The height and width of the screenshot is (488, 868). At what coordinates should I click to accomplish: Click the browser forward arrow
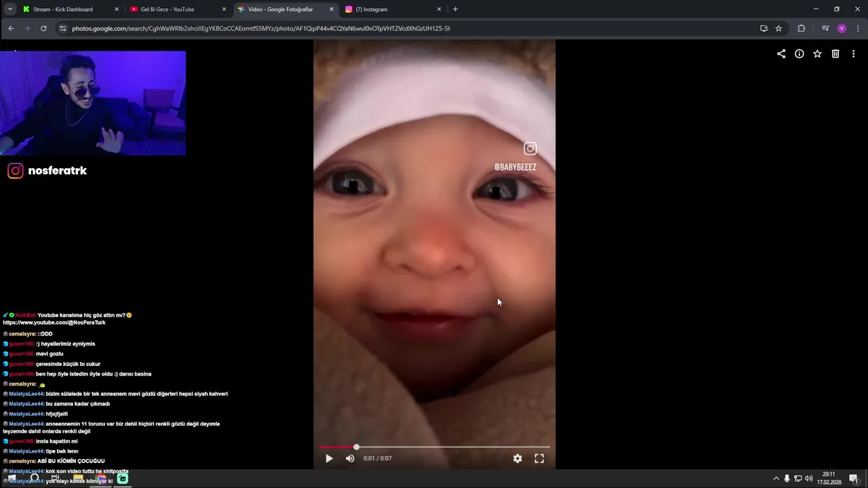[27, 28]
